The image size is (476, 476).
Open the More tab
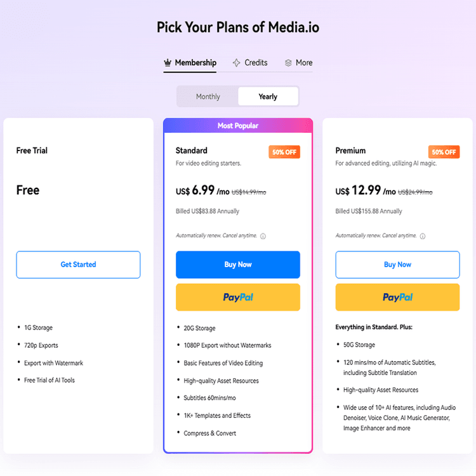[x=304, y=63]
